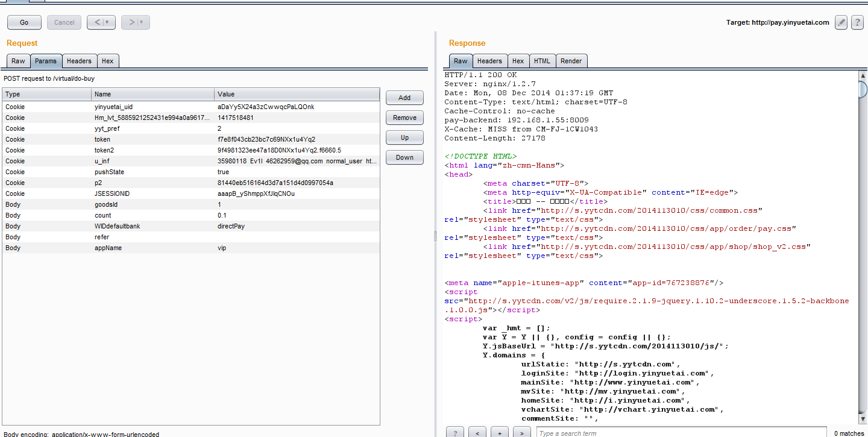Click the Cancel button

64,22
